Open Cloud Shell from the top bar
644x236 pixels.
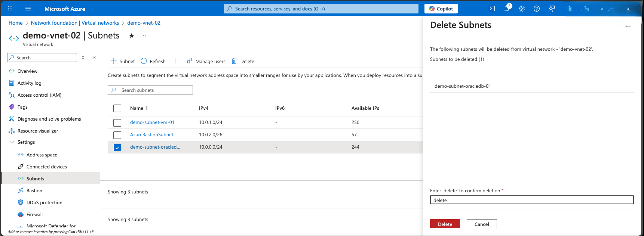492,9
